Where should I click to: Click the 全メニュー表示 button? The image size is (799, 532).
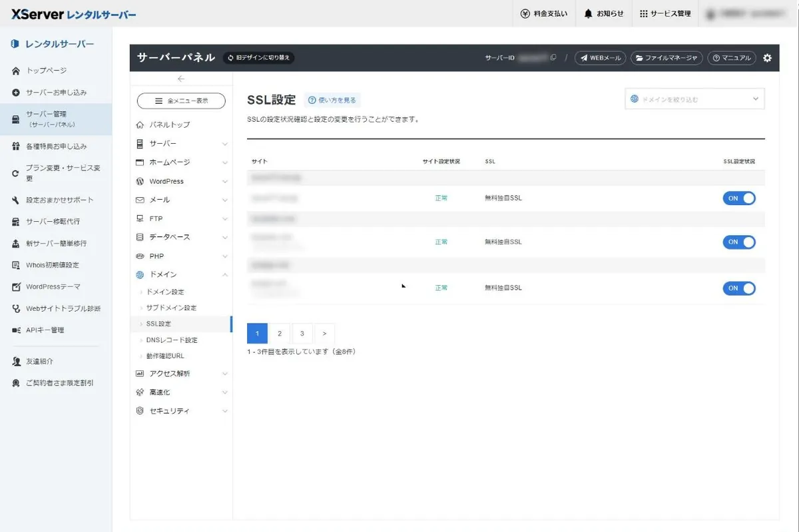(181, 101)
